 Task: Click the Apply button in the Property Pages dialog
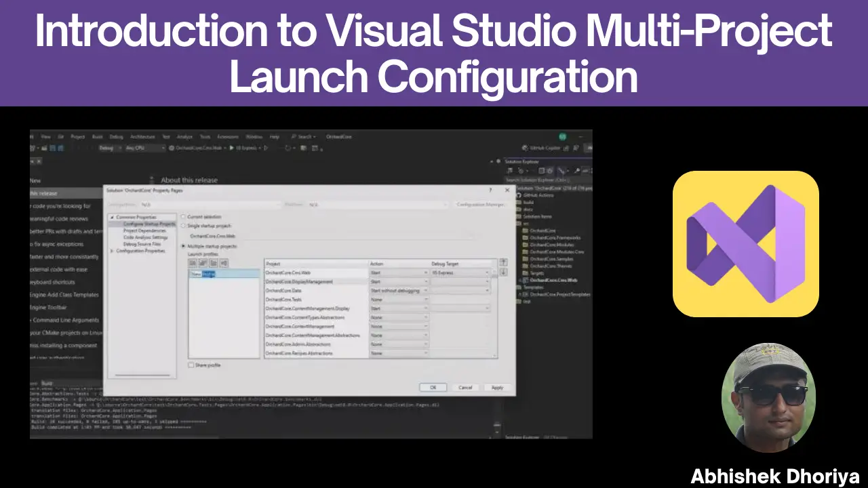click(497, 387)
